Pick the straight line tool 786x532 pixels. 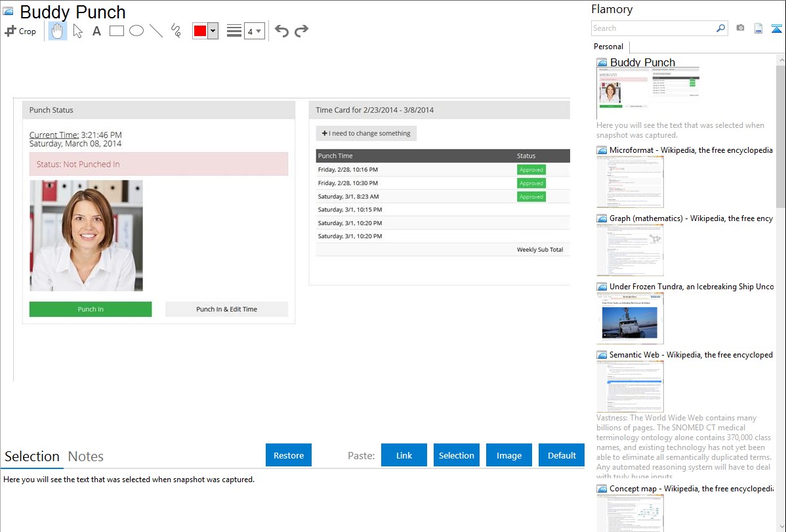coord(156,31)
